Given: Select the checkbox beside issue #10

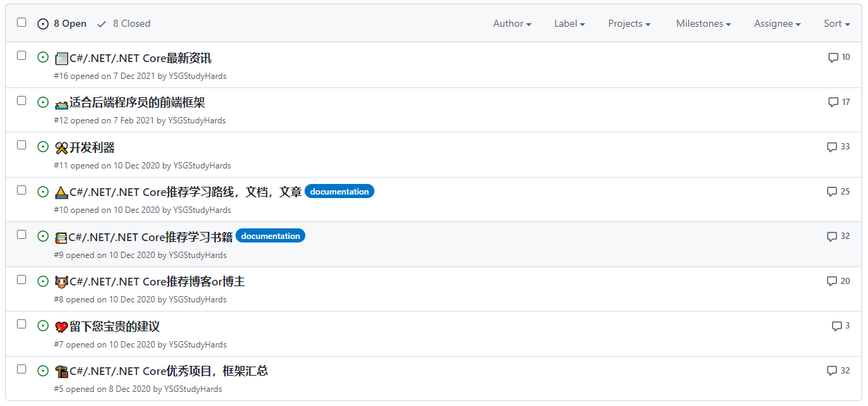Looking at the screenshot, I should pyautogui.click(x=21, y=188).
